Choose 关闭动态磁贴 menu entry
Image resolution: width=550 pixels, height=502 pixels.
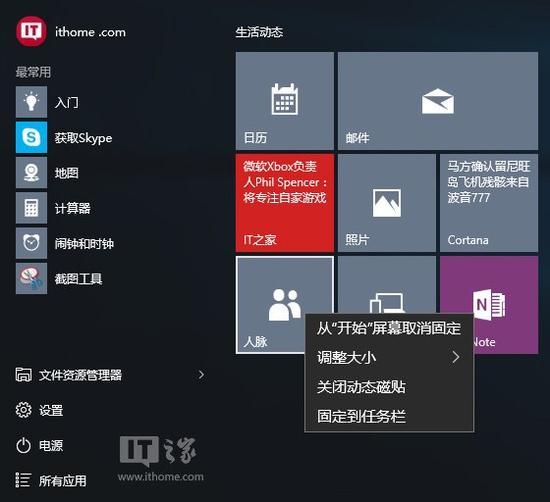[389, 387]
